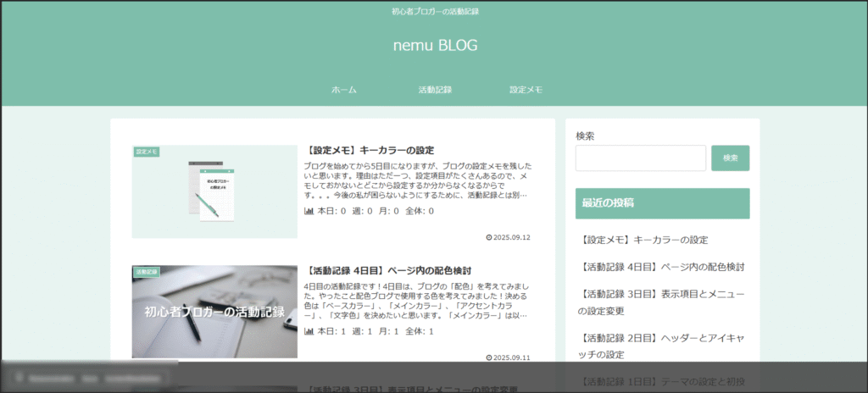Select sidebar link 【活動記録 2日目】ヘッダーとアイキャッチの設定
This screenshot has width=868, height=393.
coord(663,346)
